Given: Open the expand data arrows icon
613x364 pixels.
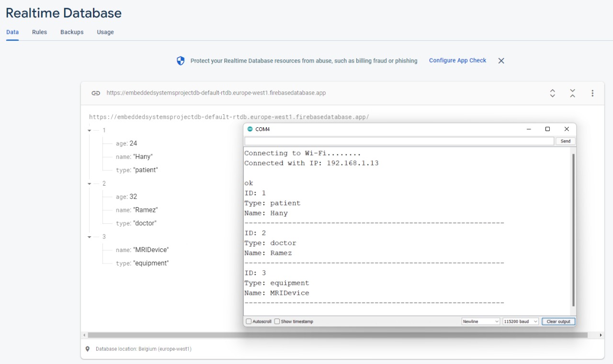Looking at the screenshot, I should pos(552,93).
